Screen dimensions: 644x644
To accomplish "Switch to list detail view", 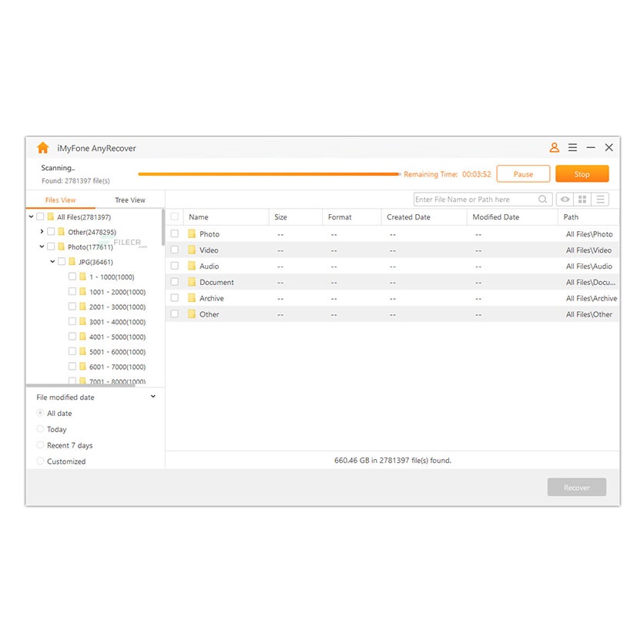I will 600,200.
